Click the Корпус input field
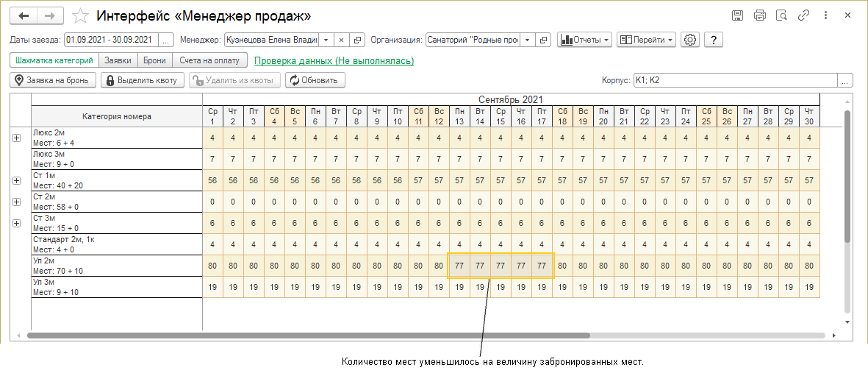The height and width of the screenshot is (376, 868). (x=735, y=80)
